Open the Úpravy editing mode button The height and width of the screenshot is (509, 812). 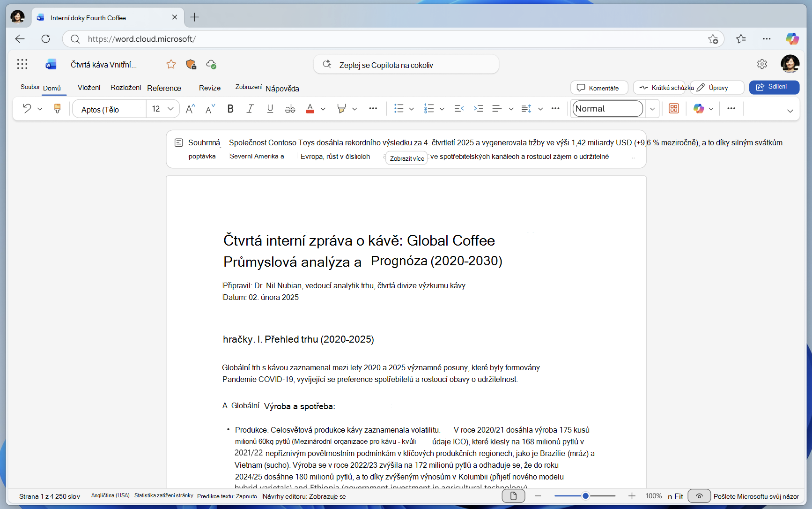pos(718,88)
